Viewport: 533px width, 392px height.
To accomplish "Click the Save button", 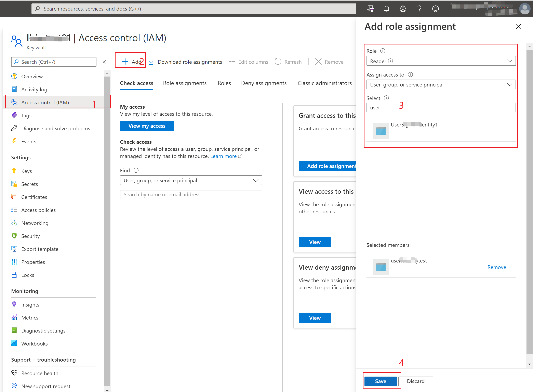I will coord(380,381).
